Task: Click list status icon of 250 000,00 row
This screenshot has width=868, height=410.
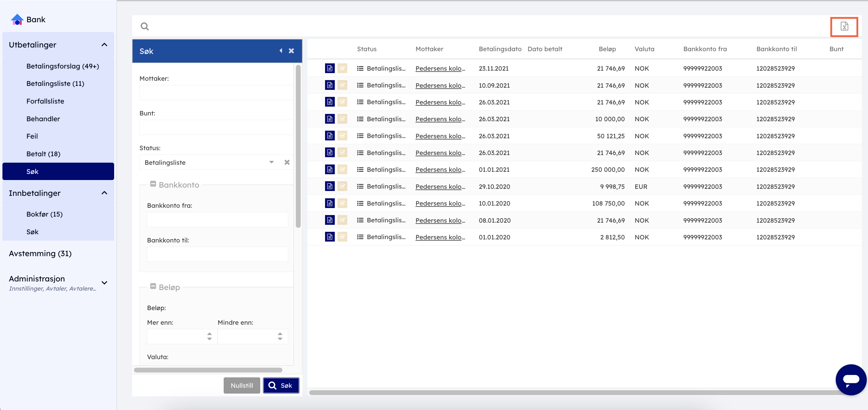Action: [360, 170]
